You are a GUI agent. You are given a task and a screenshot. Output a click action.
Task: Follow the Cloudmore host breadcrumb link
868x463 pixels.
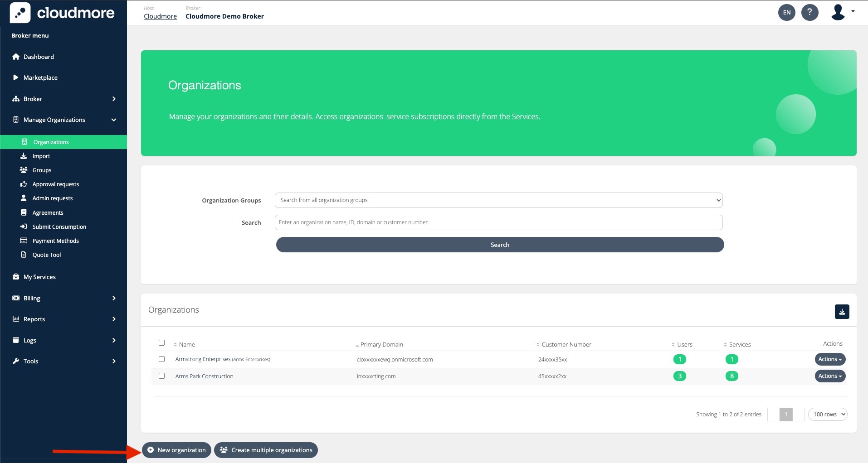tap(160, 16)
